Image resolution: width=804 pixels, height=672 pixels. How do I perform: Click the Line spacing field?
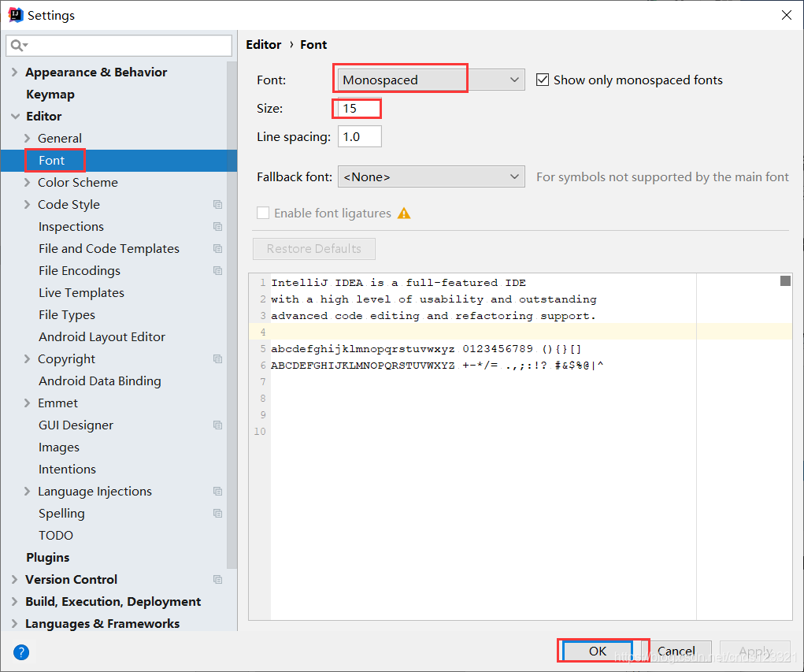[359, 136]
